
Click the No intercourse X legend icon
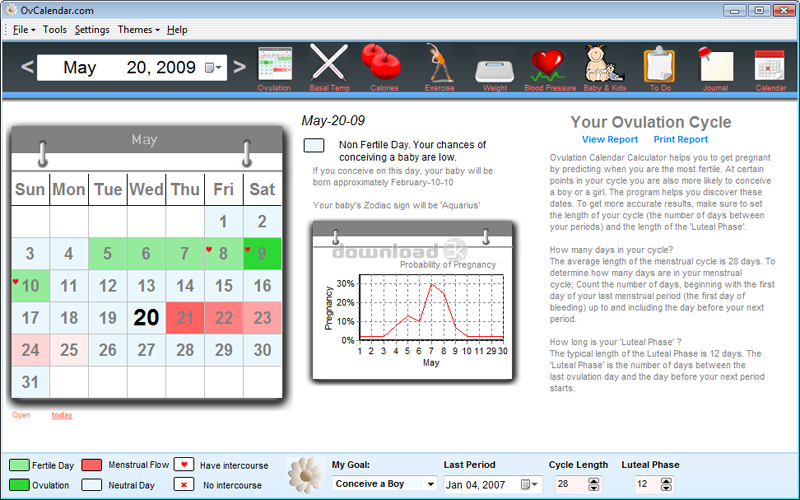click(x=184, y=484)
